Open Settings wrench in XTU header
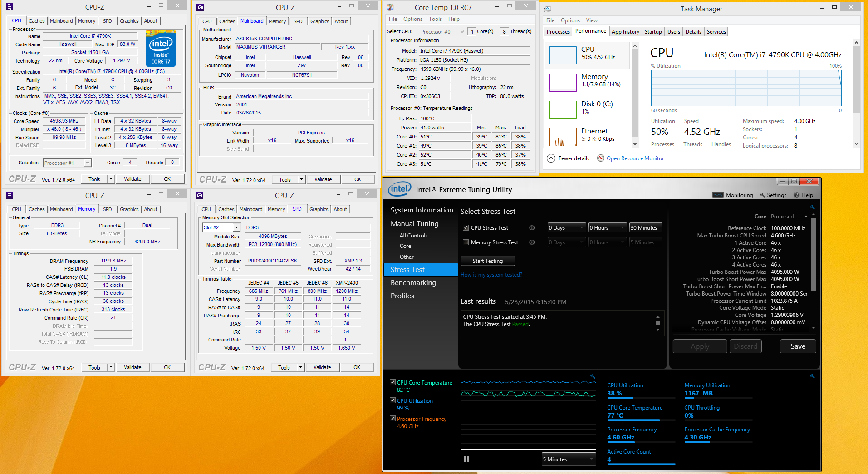Screen dimensions: 868x474 (x=762, y=195)
